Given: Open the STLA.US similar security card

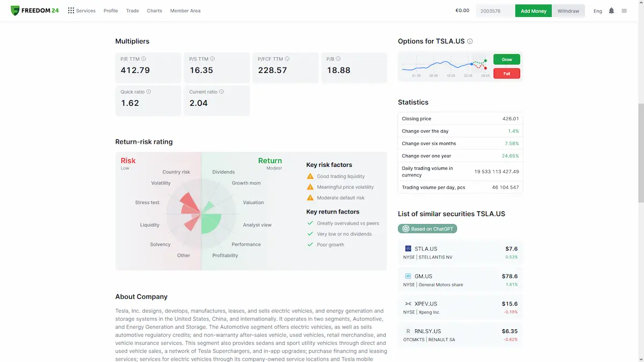Looking at the screenshot, I should coord(460,253).
